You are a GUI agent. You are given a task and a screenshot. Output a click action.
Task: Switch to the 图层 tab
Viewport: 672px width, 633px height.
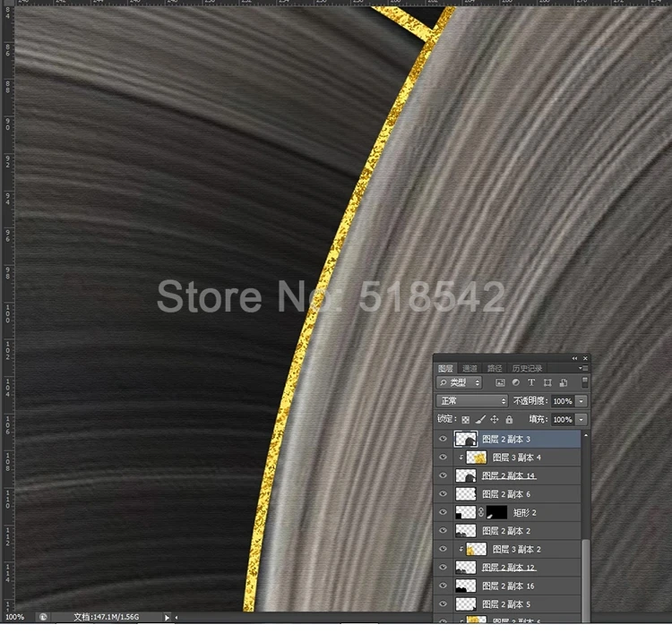[x=445, y=368]
